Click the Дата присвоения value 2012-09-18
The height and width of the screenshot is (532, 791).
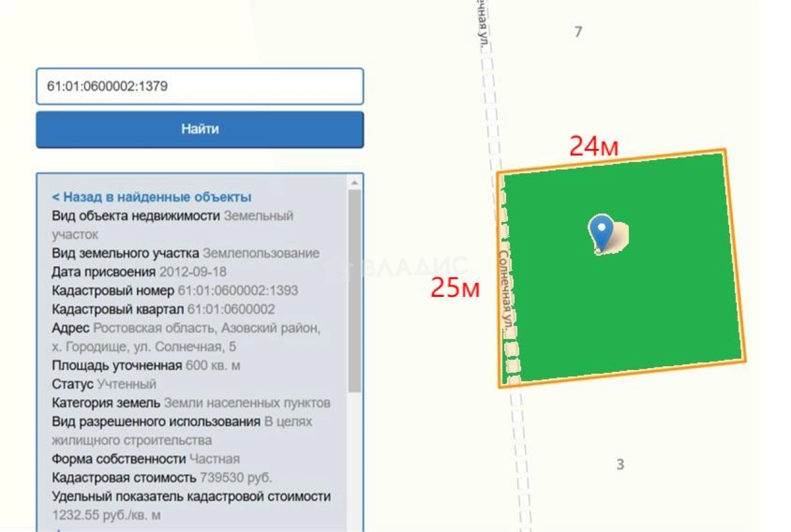click(192, 272)
